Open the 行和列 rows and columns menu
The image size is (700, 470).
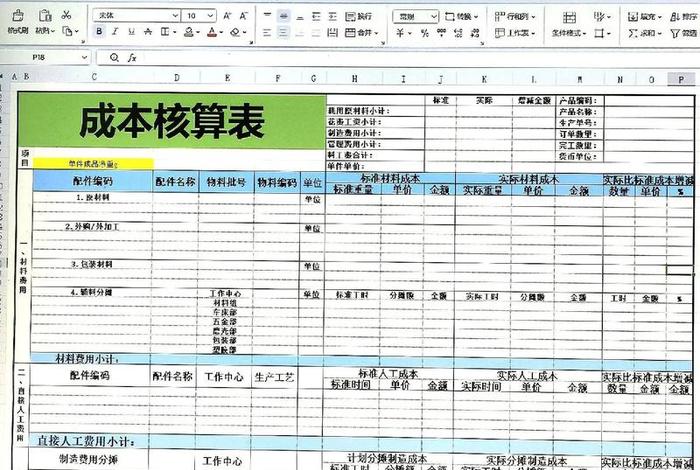point(515,17)
